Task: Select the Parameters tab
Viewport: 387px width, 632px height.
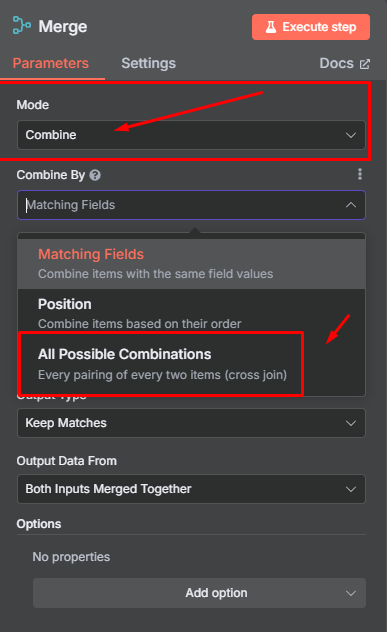Action: coord(51,63)
